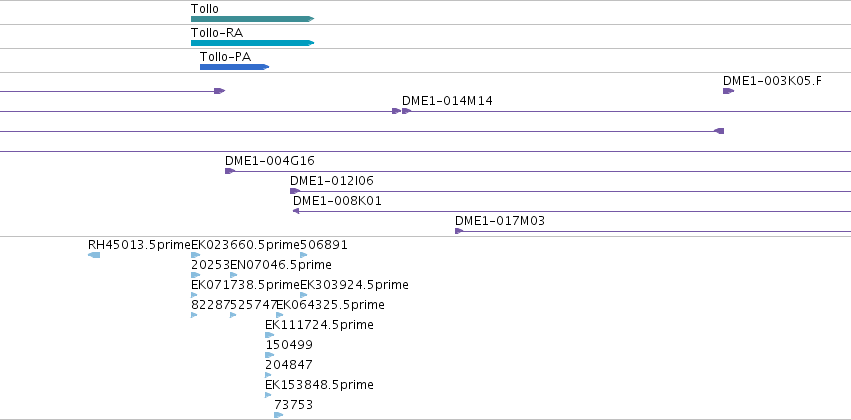Image resolution: width=851 pixels, height=420 pixels.
Task: Click the DME1-003K05.F arrow marker
Action: pyautogui.click(x=728, y=91)
